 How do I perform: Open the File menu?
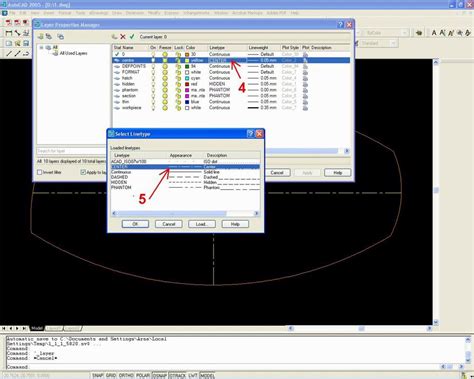(13, 13)
